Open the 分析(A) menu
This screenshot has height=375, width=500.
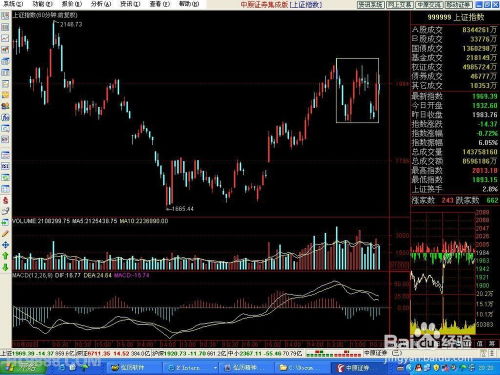101,4
